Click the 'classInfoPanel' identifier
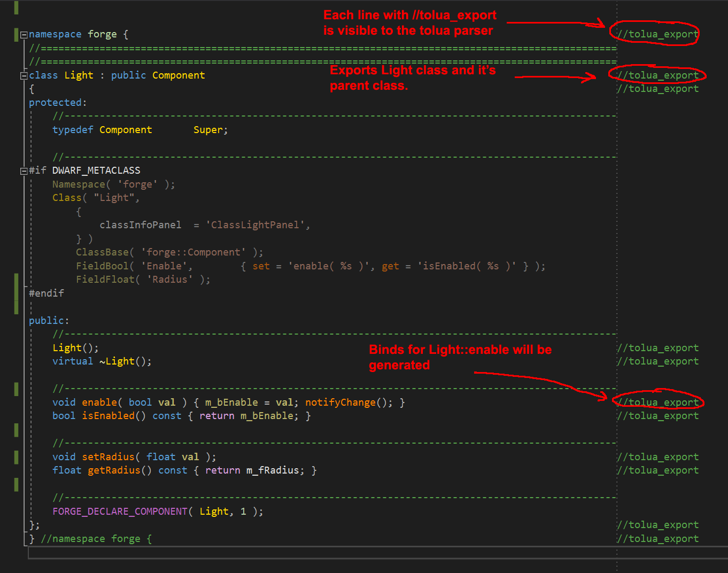Viewport: 728px width, 573px height. tap(141, 225)
